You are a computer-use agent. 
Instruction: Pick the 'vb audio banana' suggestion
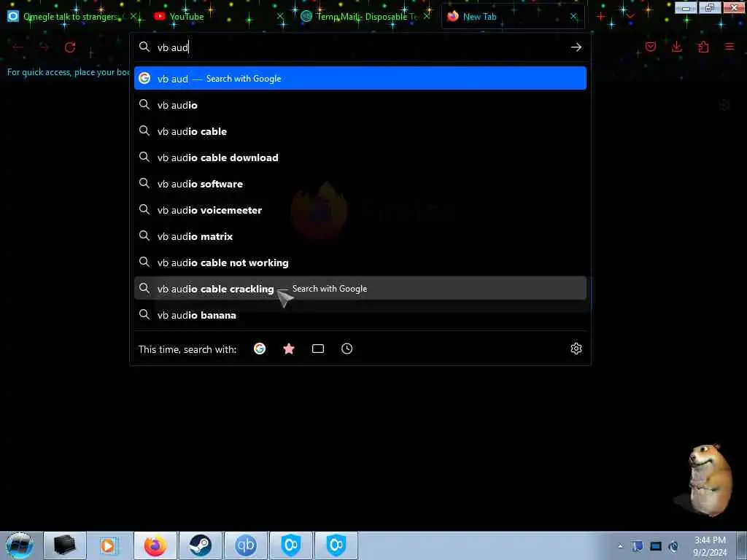(x=360, y=315)
